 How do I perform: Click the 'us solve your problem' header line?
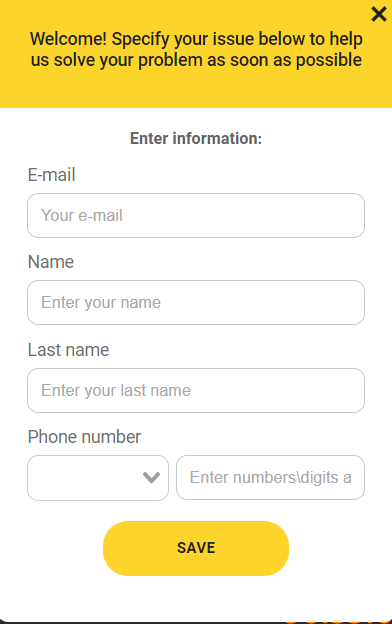(197, 60)
